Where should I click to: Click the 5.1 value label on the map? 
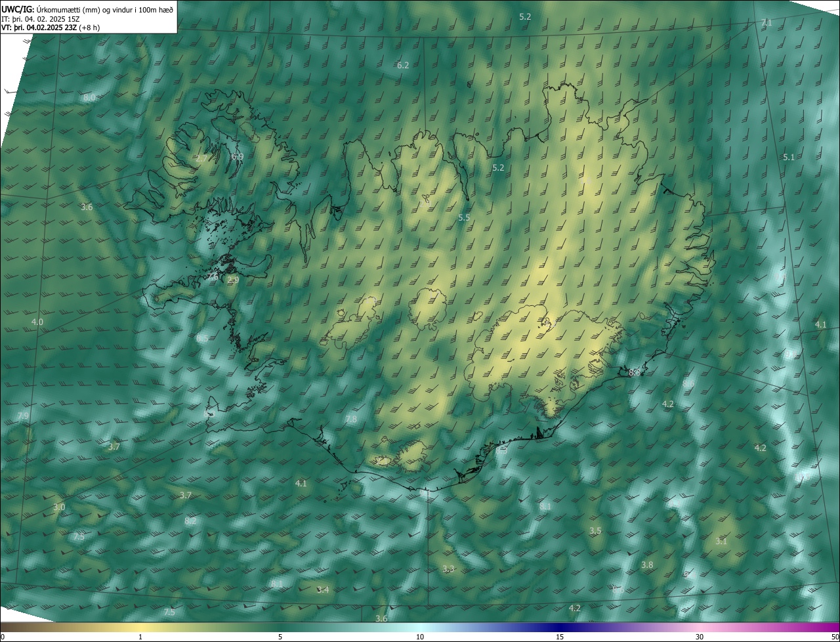click(789, 157)
